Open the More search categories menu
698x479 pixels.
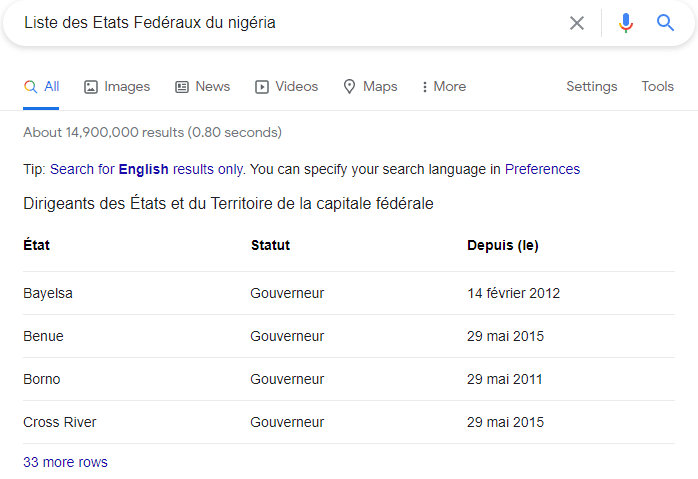click(x=444, y=86)
